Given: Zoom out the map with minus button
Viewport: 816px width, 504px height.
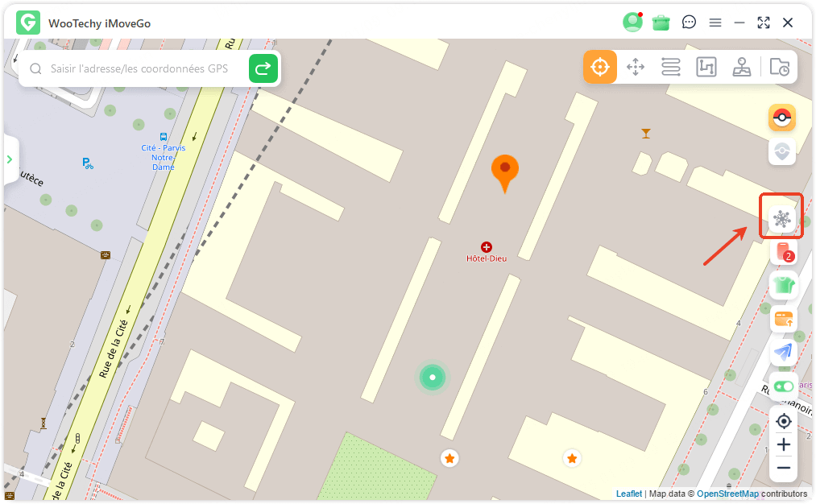Looking at the screenshot, I should pos(783,468).
